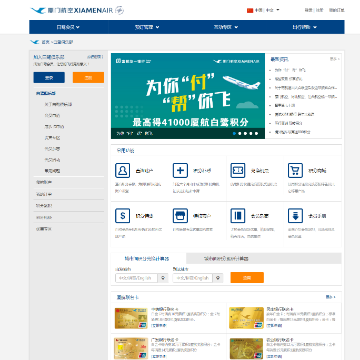Click the plus sign icon in quick links
This screenshot has width=360, height=360.
coord(180,171)
